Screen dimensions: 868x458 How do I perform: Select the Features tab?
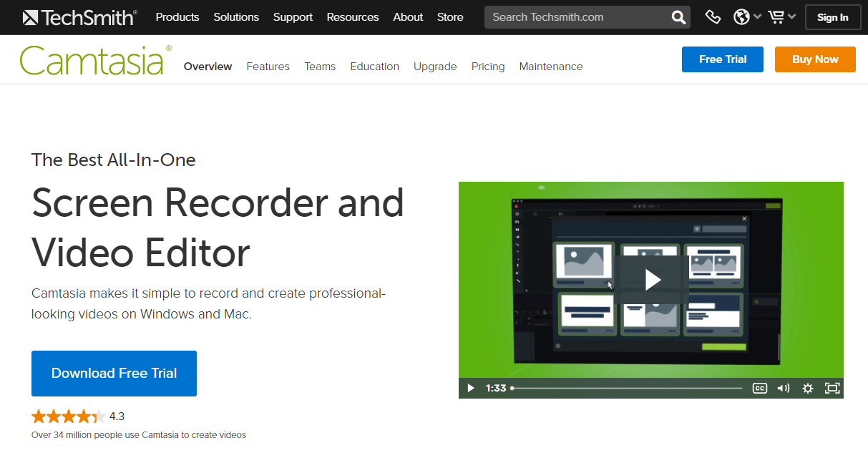pos(268,67)
